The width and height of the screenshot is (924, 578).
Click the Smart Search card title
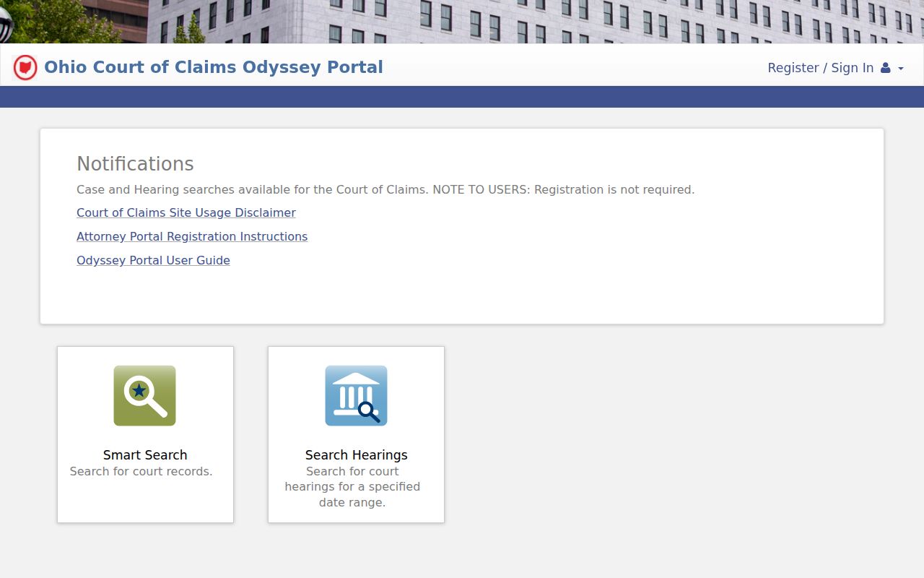tap(145, 455)
